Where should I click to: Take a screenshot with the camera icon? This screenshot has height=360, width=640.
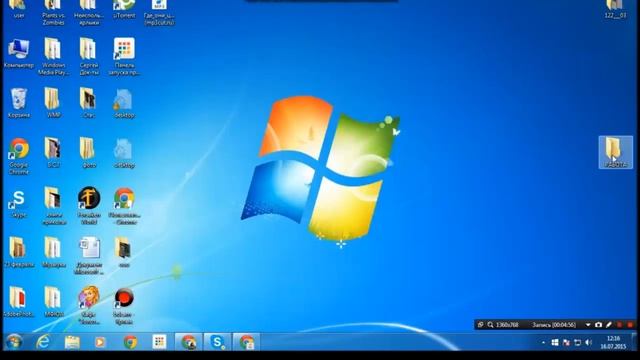(598, 325)
